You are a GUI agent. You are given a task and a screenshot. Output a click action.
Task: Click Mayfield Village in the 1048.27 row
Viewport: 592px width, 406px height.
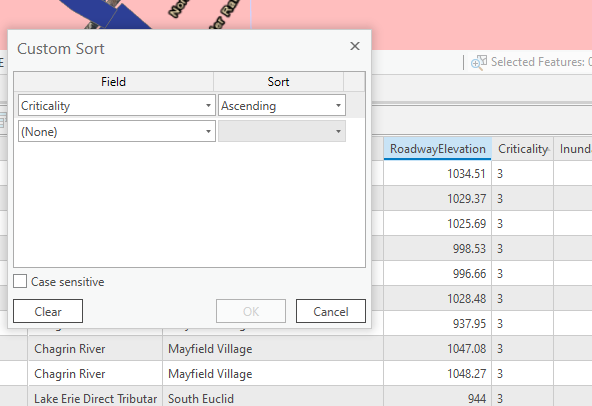(273, 374)
